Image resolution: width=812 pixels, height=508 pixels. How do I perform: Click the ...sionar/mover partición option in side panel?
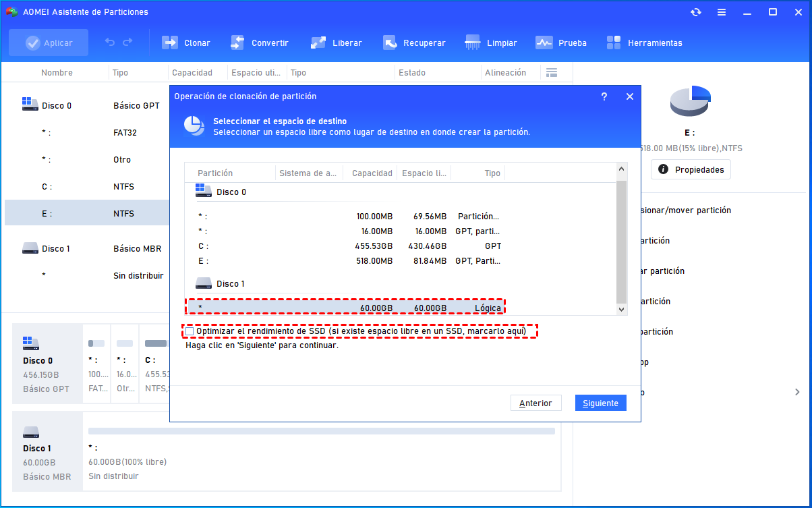(686, 210)
